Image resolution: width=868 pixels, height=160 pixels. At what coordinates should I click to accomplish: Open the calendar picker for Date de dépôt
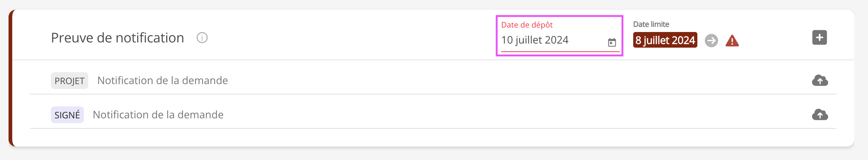pos(612,42)
